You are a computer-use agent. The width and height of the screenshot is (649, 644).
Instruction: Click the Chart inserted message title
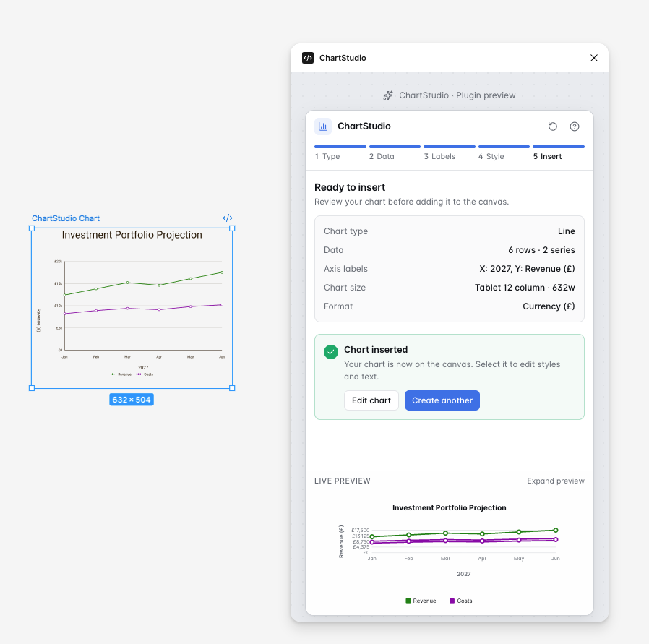point(376,350)
